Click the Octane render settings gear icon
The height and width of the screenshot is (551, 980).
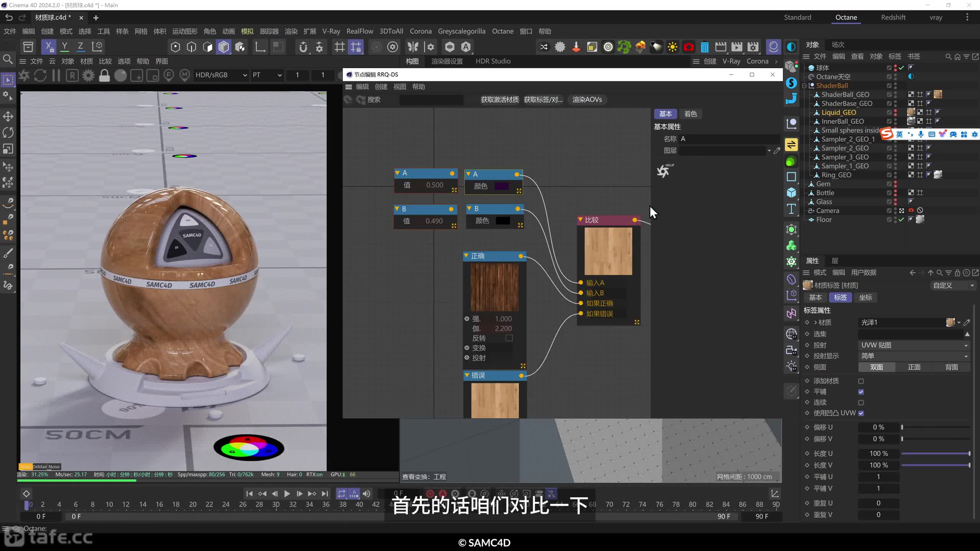pyautogui.click(x=88, y=75)
